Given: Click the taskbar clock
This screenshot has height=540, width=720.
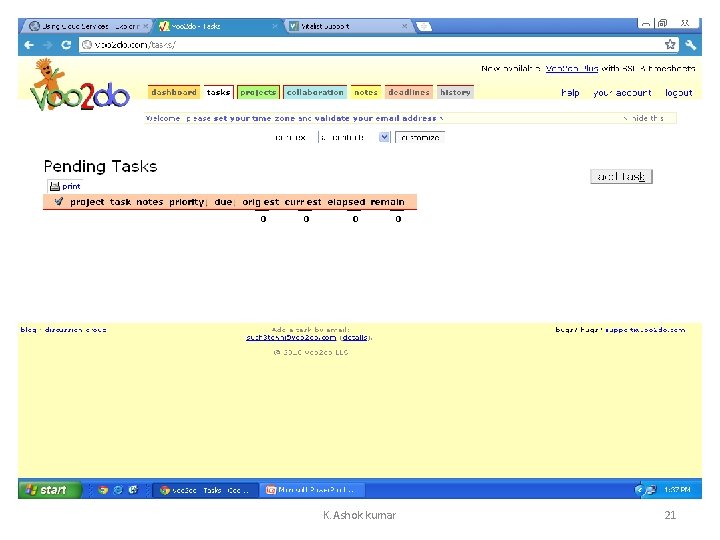Looking at the screenshot, I should [x=677, y=490].
